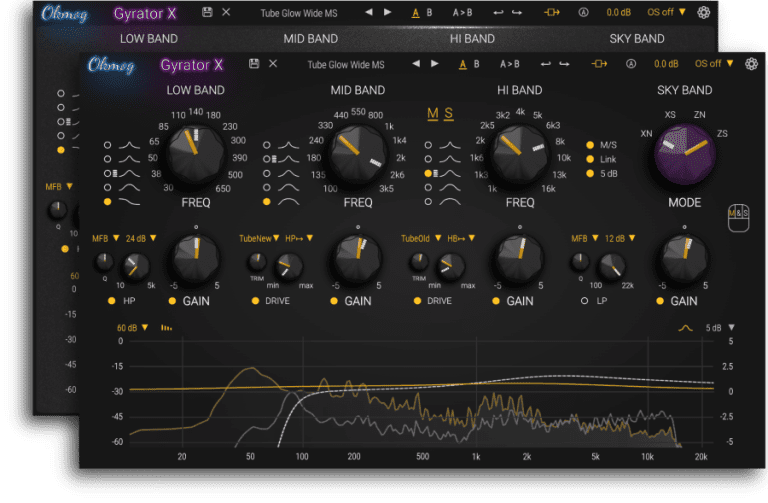
Task: Save preset in back Gyrator X window
Action: pyautogui.click(x=207, y=12)
